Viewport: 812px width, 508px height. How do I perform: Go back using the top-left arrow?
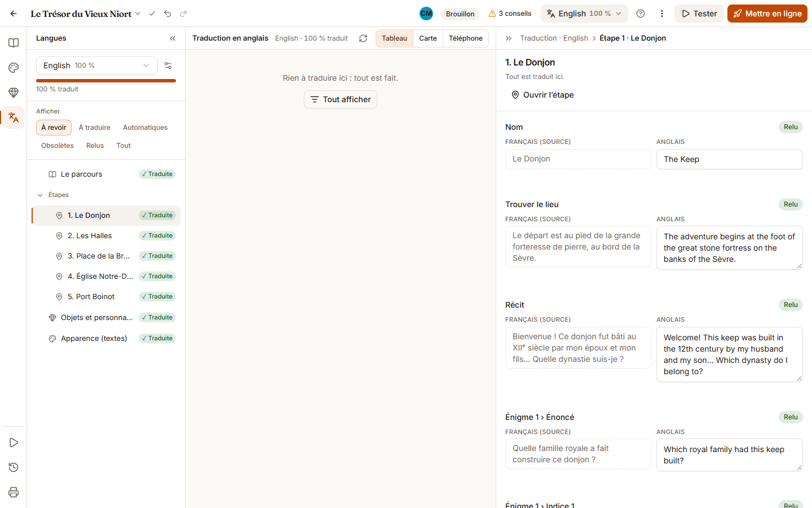click(14, 14)
